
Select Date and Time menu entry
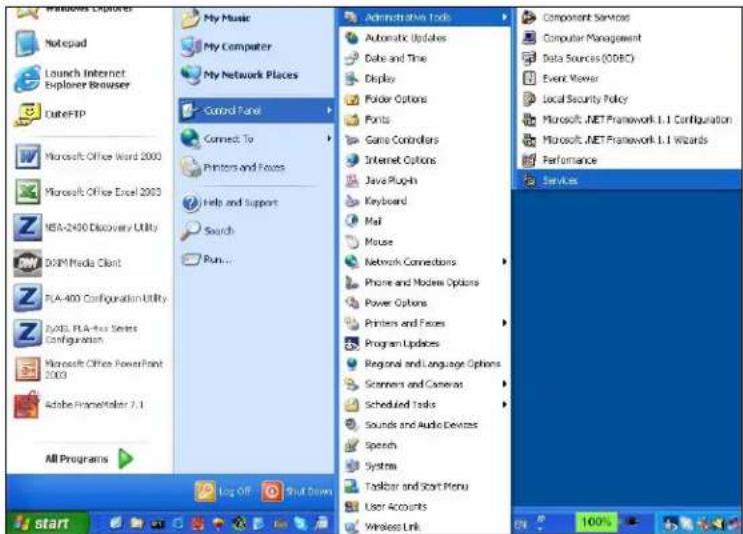425,58
